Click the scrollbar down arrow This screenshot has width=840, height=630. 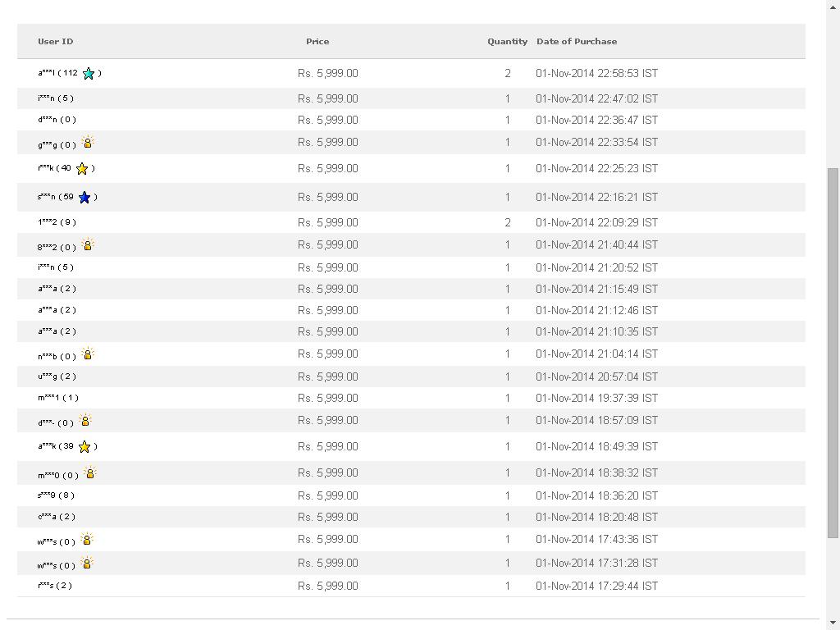[x=833, y=623]
